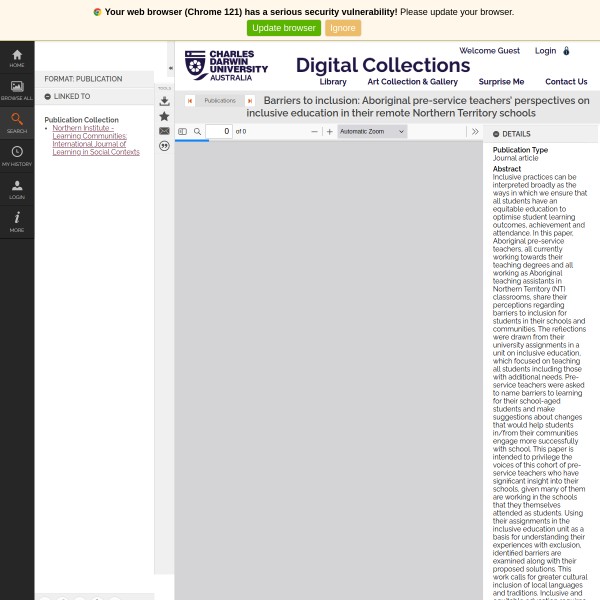Click the PDF page number field
Screen dimensions: 600x600
219,132
